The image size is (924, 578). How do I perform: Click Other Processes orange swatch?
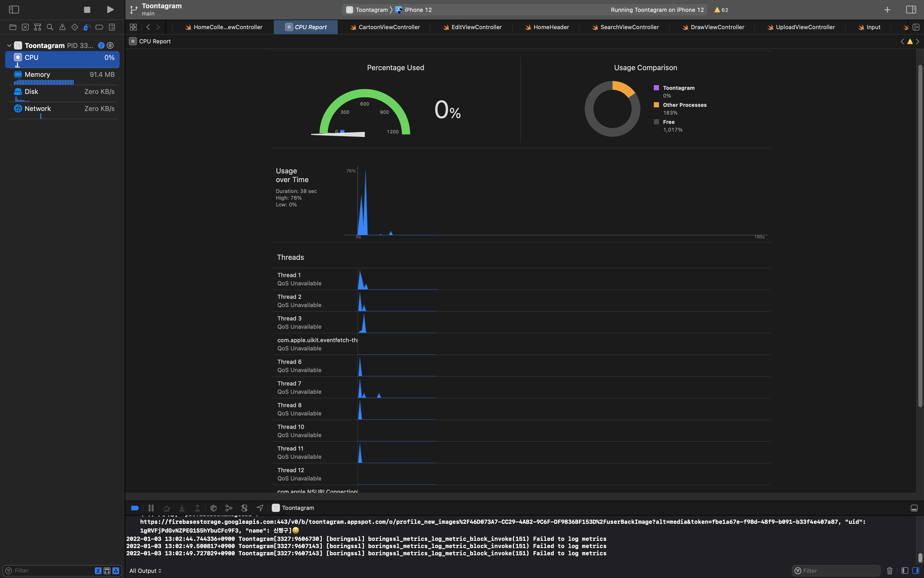[x=656, y=105]
